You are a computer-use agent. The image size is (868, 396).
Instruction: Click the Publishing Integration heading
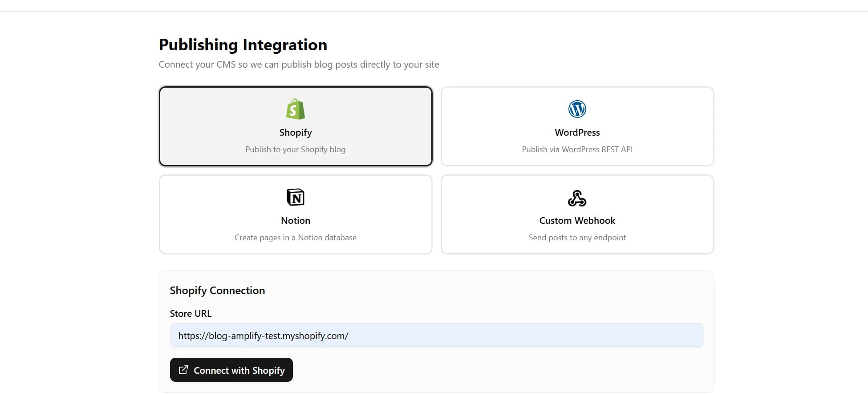[x=243, y=45]
